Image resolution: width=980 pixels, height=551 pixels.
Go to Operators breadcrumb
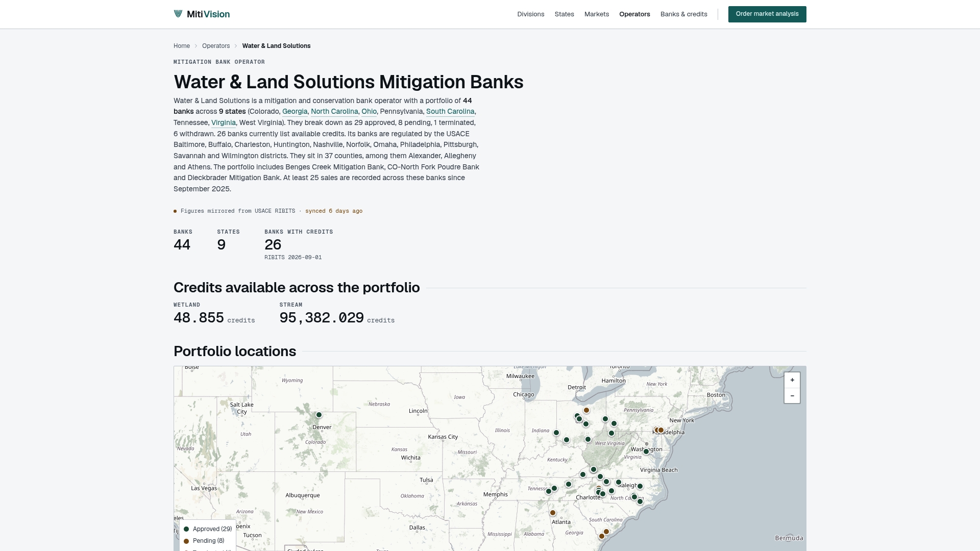pos(216,46)
